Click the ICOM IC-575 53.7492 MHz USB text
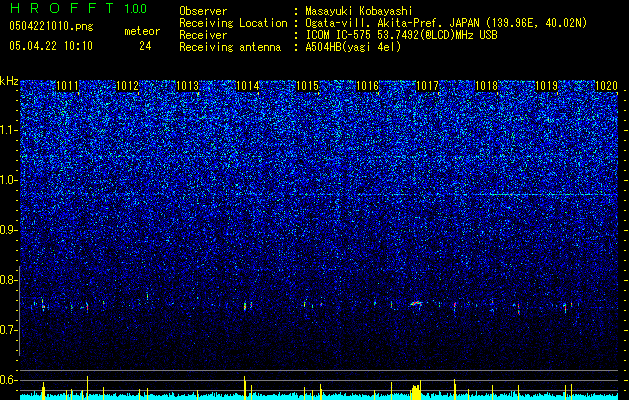 point(401,35)
